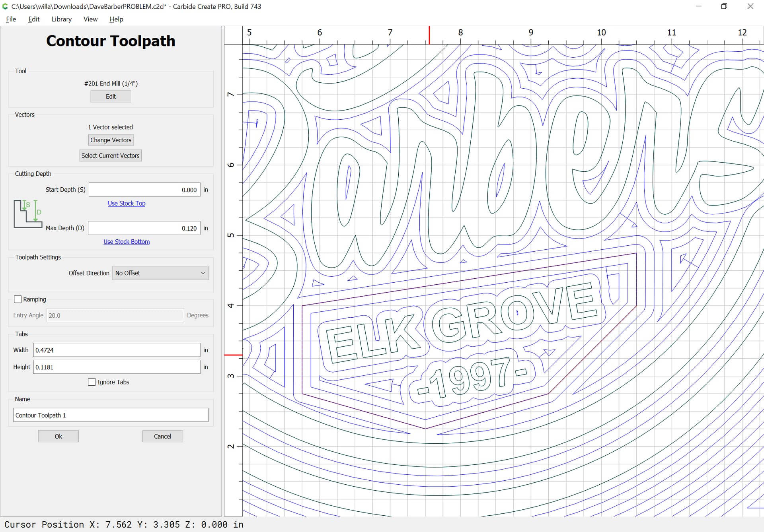Screen dimensions: 764x532
Task: Open the Library menu
Action: (61, 19)
